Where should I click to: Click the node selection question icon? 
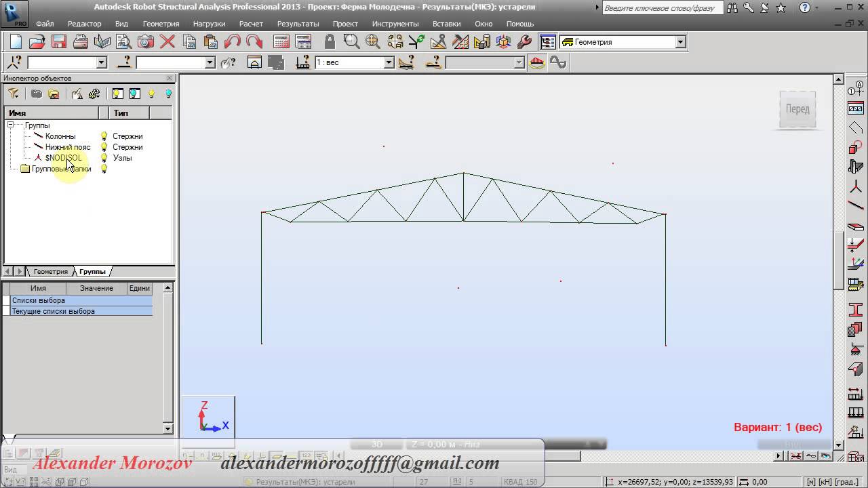(14, 62)
